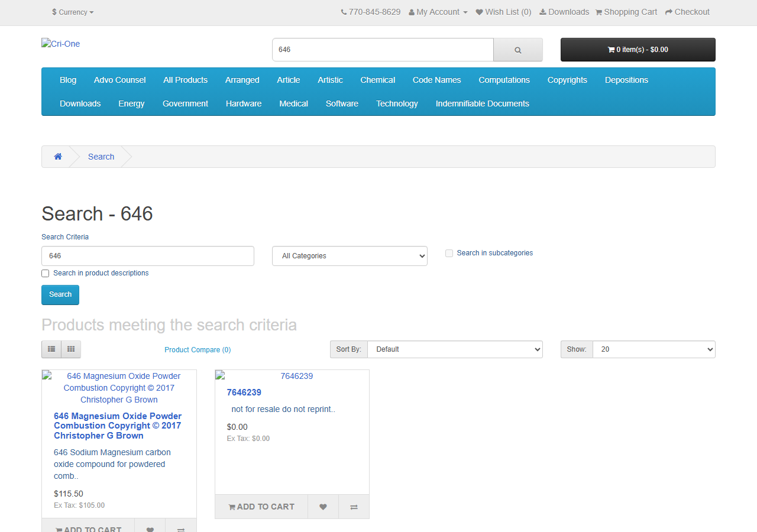Open Advo Counsel category
757x532 pixels.
pos(119,80)
